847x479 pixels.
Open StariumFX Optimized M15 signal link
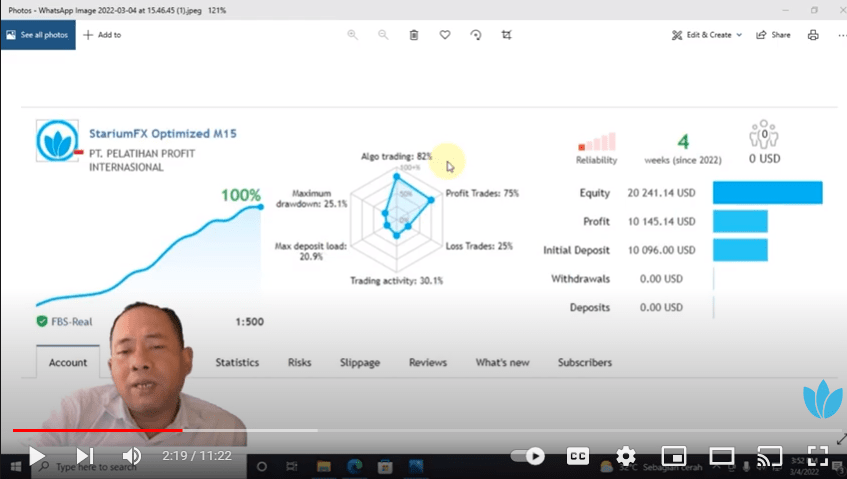163,133
